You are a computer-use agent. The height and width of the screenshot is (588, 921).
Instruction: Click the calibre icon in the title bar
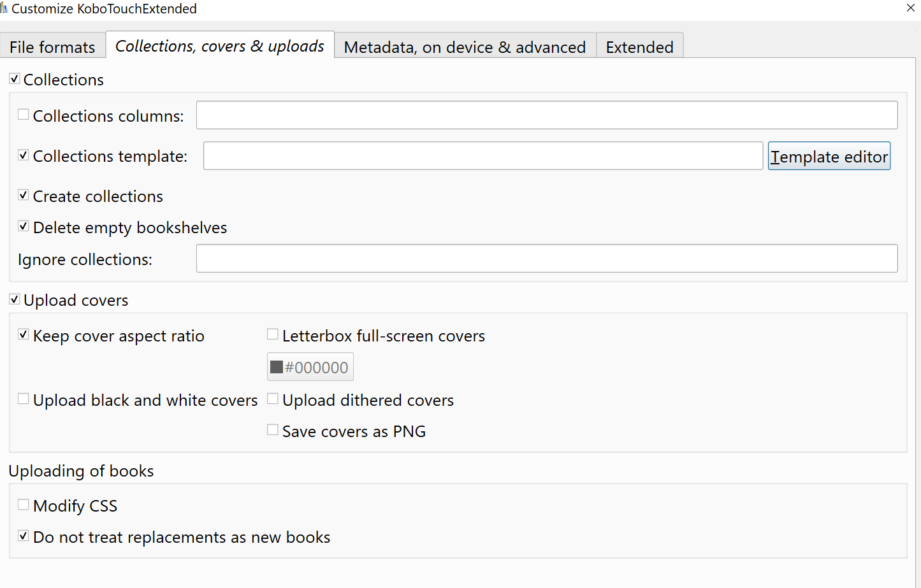click(x=4, y=8)
